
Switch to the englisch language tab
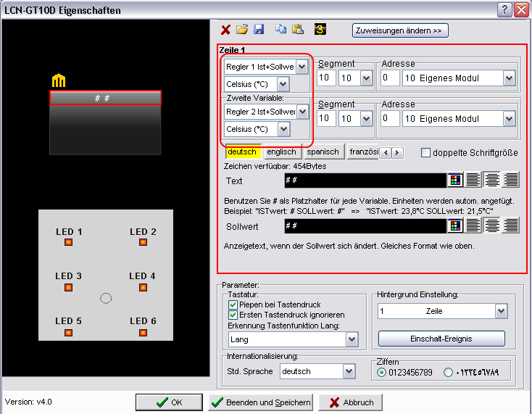pyautogui.click(x=281, y=152)
